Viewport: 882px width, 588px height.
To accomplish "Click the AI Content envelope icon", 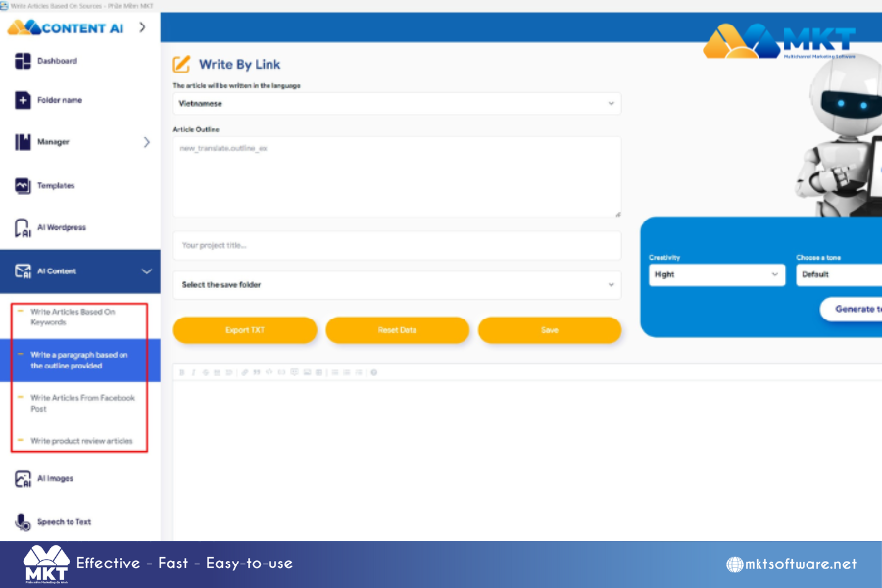I will [23, 271].
